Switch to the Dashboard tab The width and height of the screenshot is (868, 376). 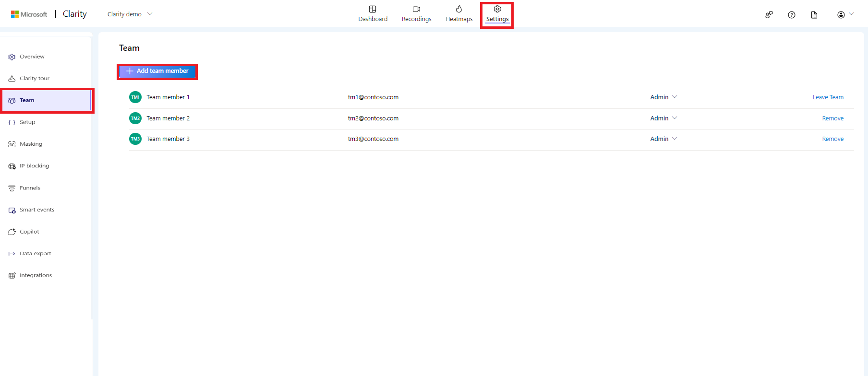click(x=373, y=14)
